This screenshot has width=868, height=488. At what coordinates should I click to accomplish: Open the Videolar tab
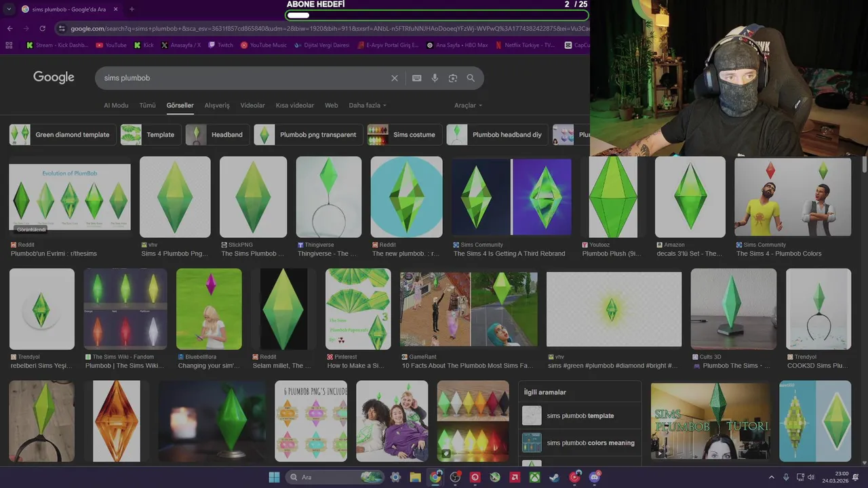[253, 106]
